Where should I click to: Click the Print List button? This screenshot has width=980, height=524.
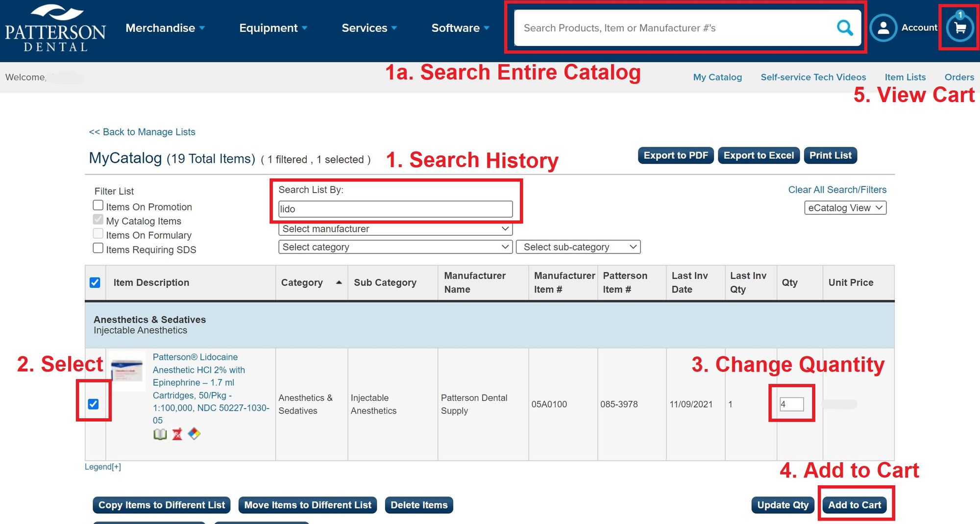click(x=831, y=155)
